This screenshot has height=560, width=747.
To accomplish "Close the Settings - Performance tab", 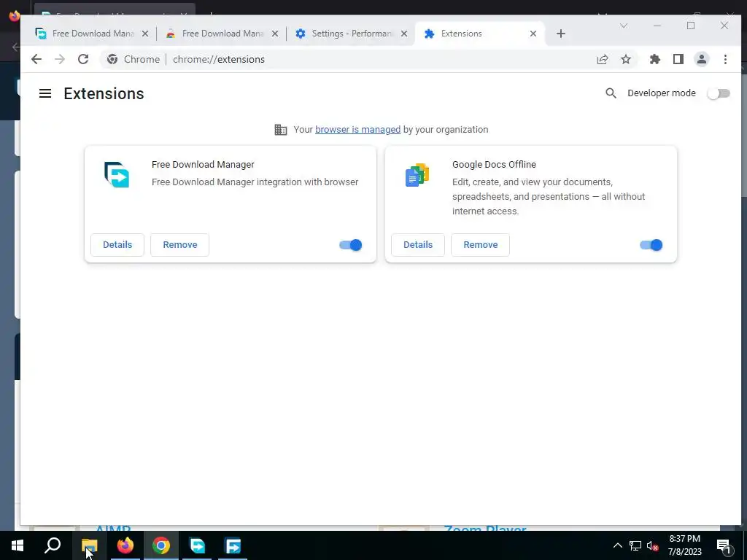I will (404, 34).
